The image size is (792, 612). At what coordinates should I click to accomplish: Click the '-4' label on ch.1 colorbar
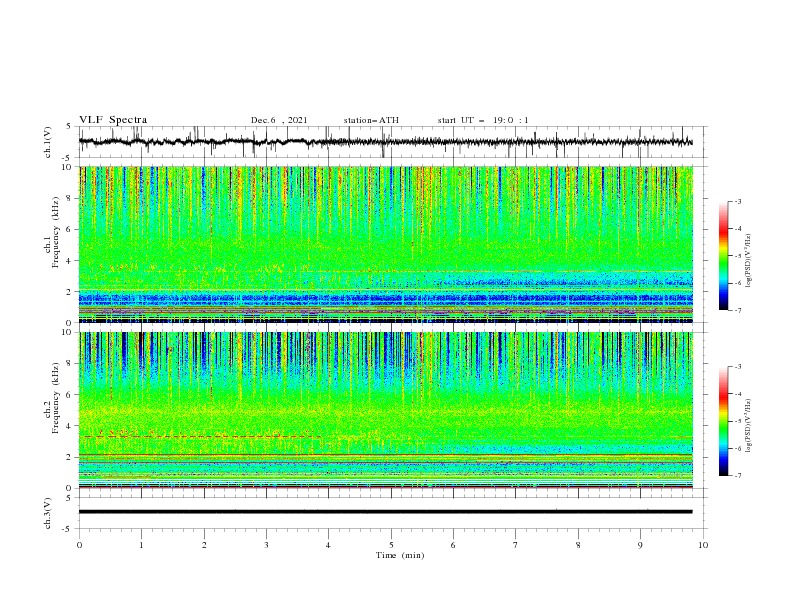(738, 229)
